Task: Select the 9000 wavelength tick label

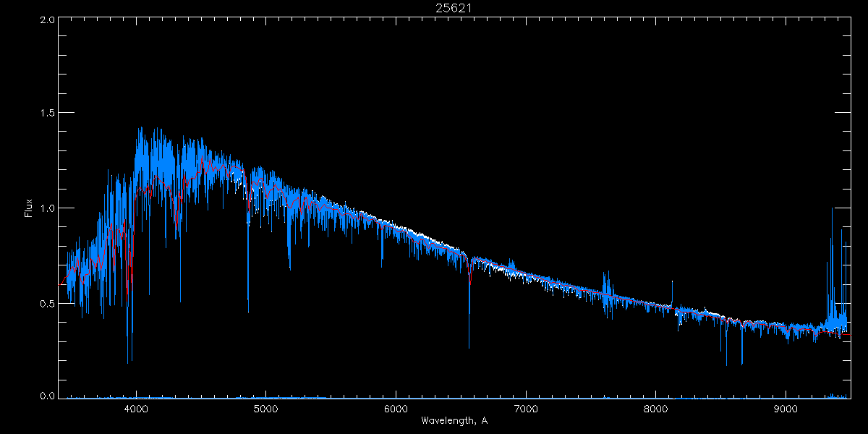Action: coord(786,408)
